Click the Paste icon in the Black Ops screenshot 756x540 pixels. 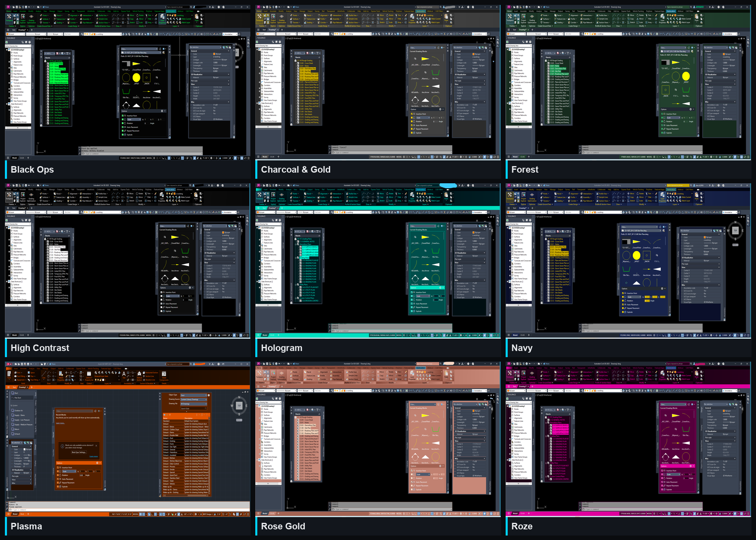(197, 18)
